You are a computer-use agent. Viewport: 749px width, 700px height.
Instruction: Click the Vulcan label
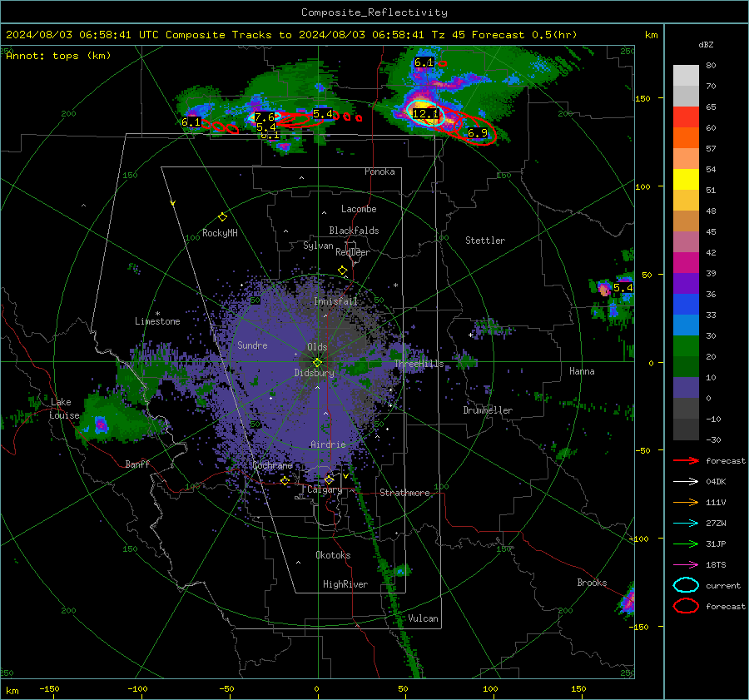click(x=423, y=618)
